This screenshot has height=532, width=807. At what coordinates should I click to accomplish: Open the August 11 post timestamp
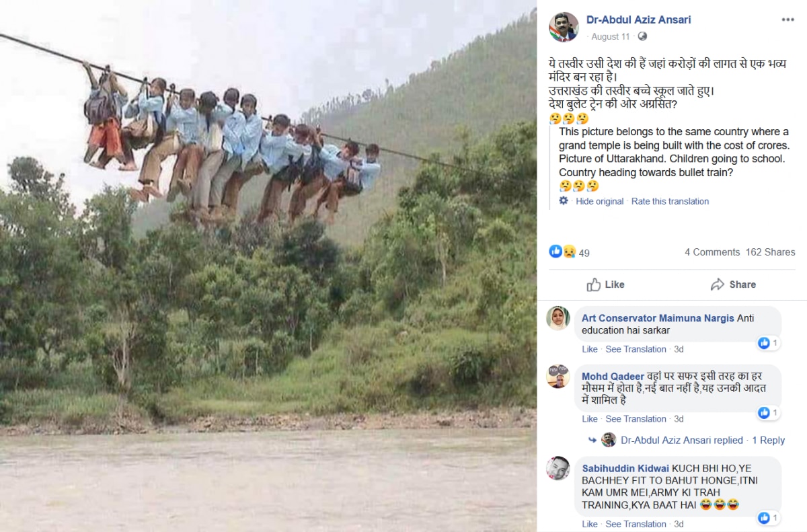pos(611,36)
